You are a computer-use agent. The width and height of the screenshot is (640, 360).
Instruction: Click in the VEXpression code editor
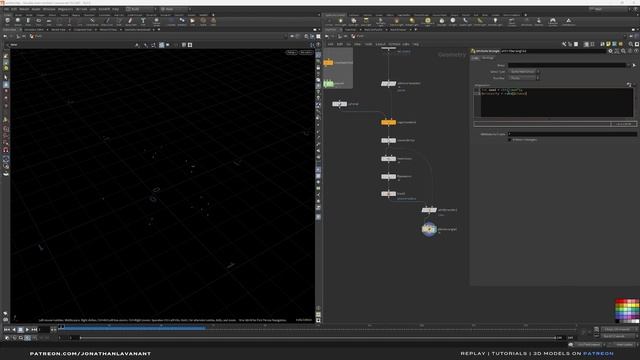coord(557,102)
